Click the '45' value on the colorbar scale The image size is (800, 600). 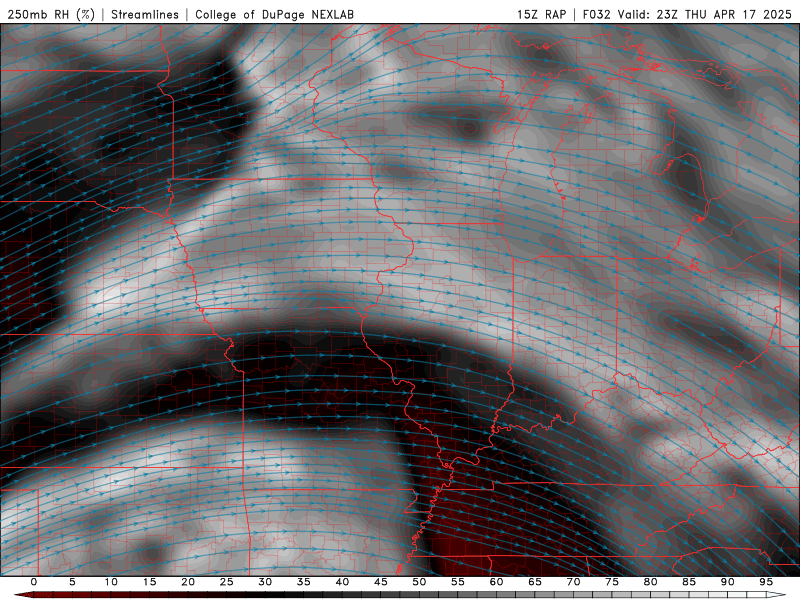381,582
